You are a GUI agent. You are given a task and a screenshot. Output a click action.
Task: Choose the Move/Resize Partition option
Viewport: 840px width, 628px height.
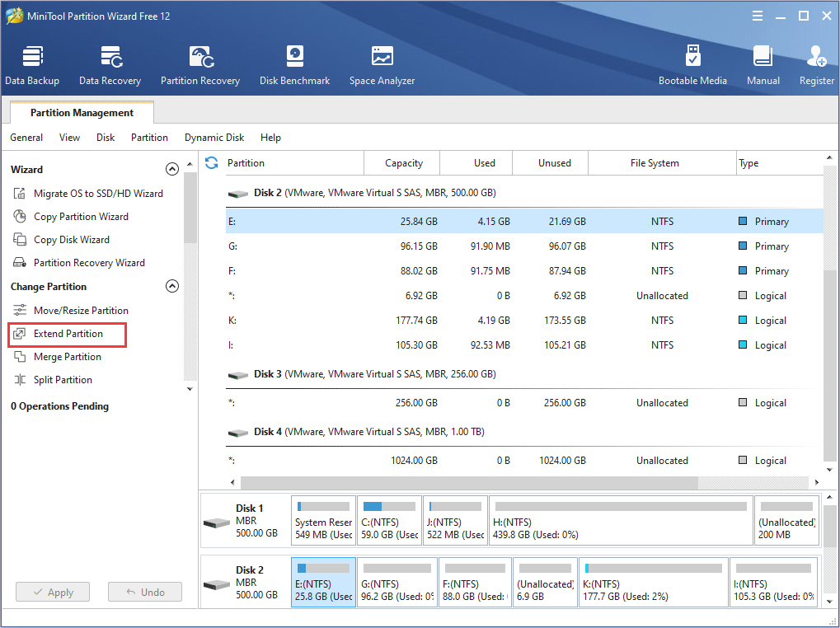click(x=81, y=311)
